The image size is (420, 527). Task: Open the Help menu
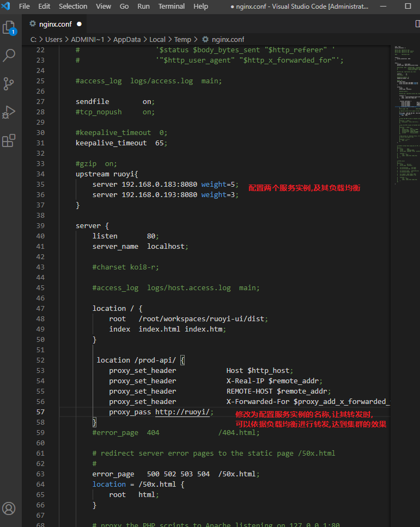point(200,6)
